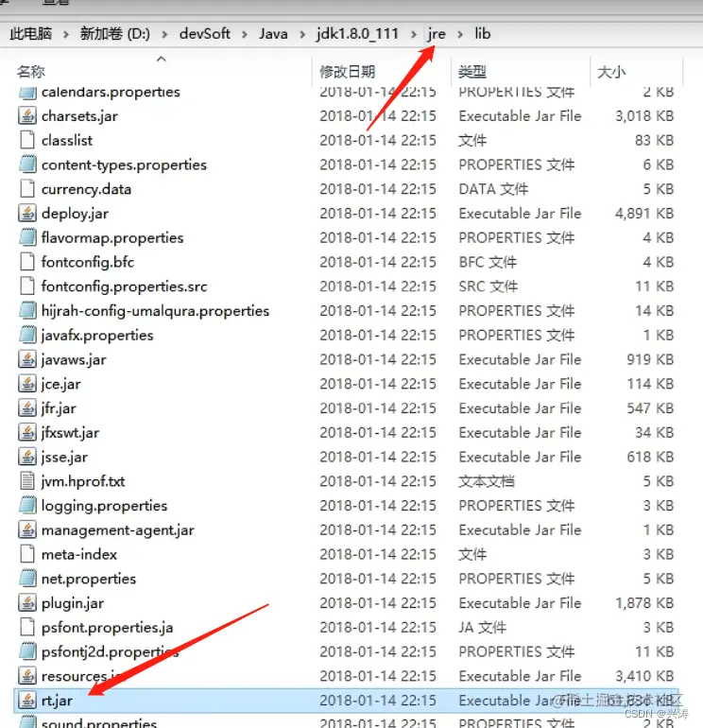The height and width of the screenshot is (728, 703).
Task: Click the content-types.properties file icon
Action: tap(26, 165)
